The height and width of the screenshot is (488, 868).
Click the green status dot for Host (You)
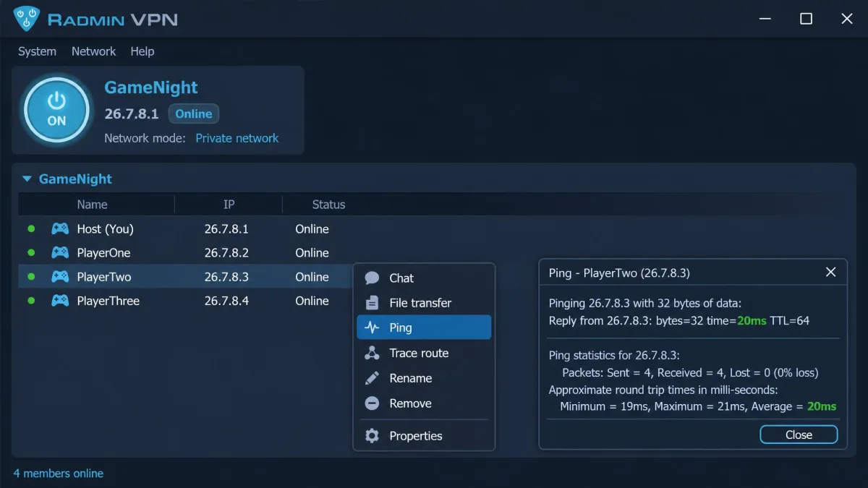(x=31, y=229)
